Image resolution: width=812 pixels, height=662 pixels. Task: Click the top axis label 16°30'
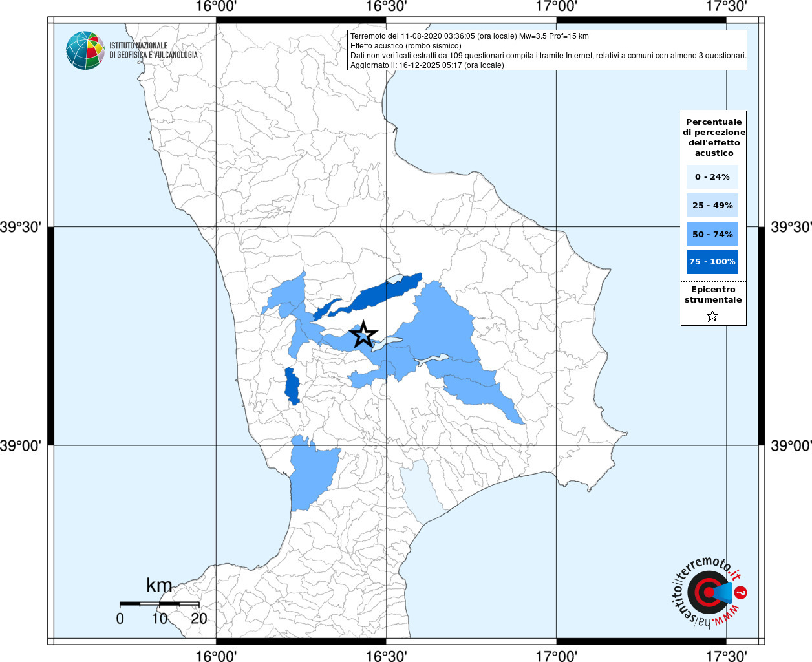click(x=386, y=7)
